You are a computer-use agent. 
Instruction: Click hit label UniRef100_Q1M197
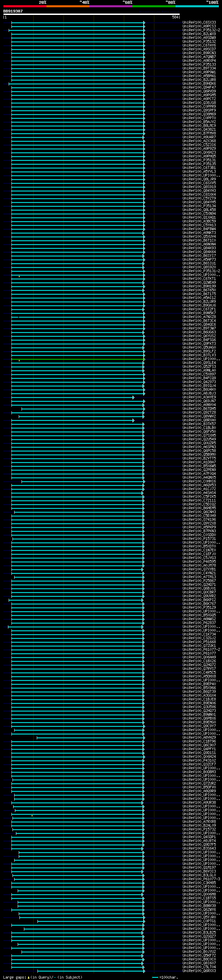click(199, 868)
